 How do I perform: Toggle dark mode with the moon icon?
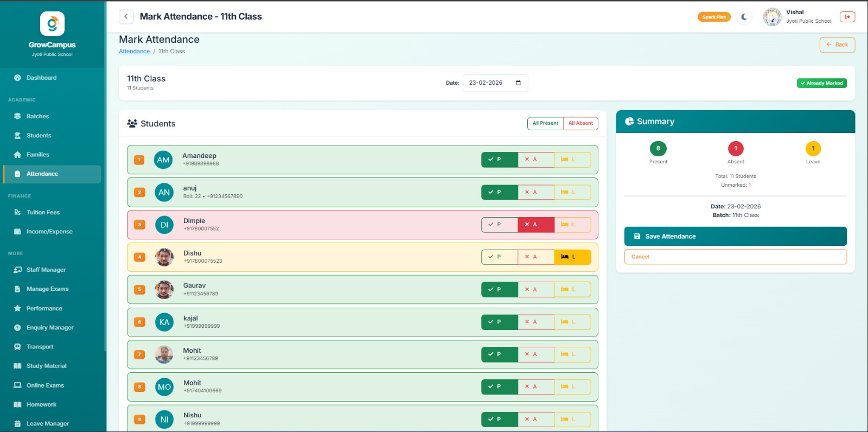click(x=744, y=17)
